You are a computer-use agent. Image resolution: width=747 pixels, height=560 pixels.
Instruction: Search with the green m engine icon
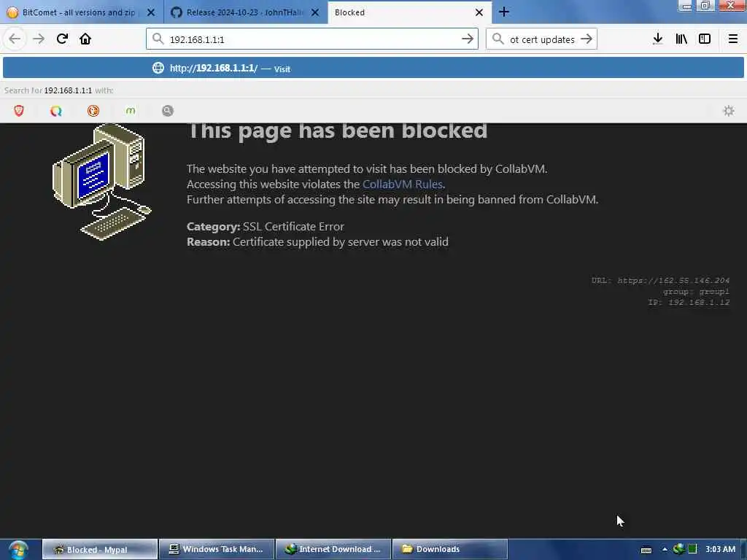pyautogui.click(x=131, y=111)
